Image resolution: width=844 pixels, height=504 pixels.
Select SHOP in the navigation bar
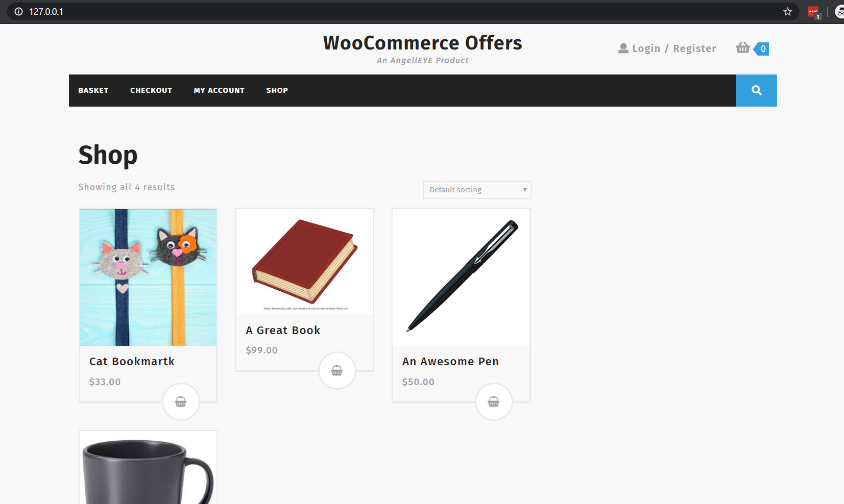(277, 90)
